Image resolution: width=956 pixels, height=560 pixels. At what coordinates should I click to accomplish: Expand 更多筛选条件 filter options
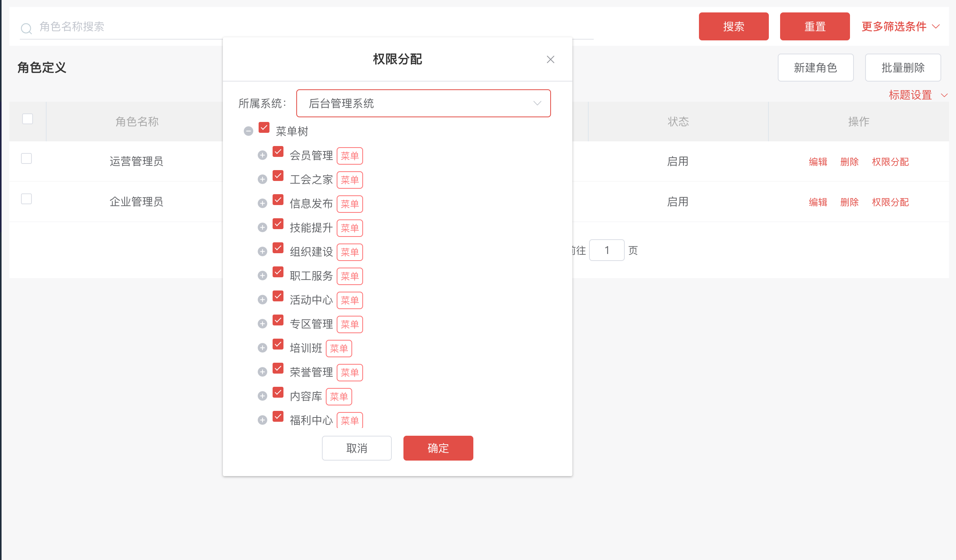point(901,26)
